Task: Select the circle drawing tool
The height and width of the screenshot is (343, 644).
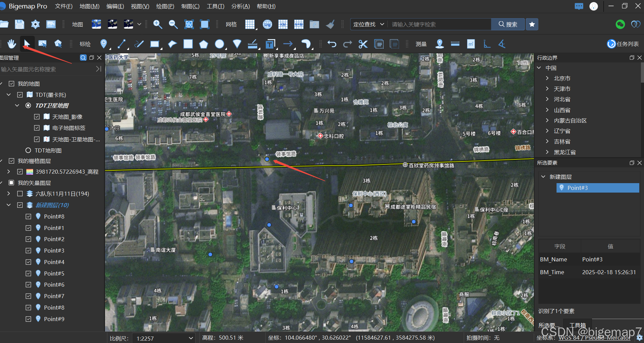Action: pyautogui.click(x=220, y=44)
